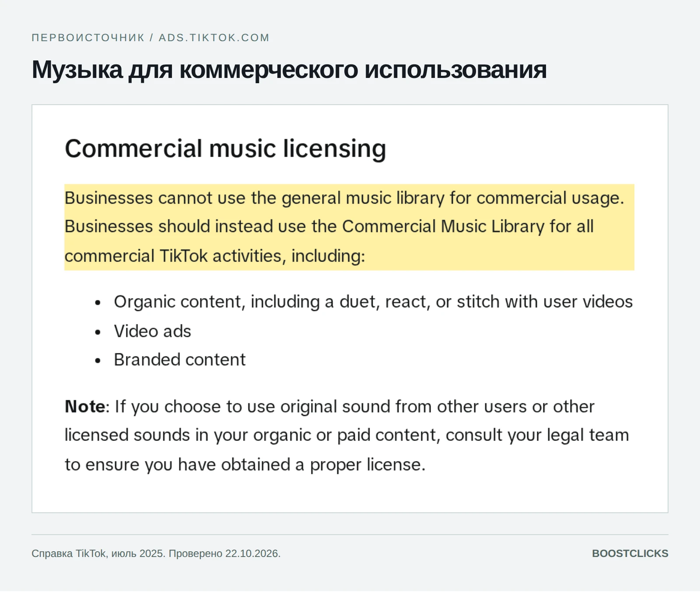The height and width of the screenshot is (592, 700).
Task: Click the line licensed sounds in your organic
Action: point(346,436)
